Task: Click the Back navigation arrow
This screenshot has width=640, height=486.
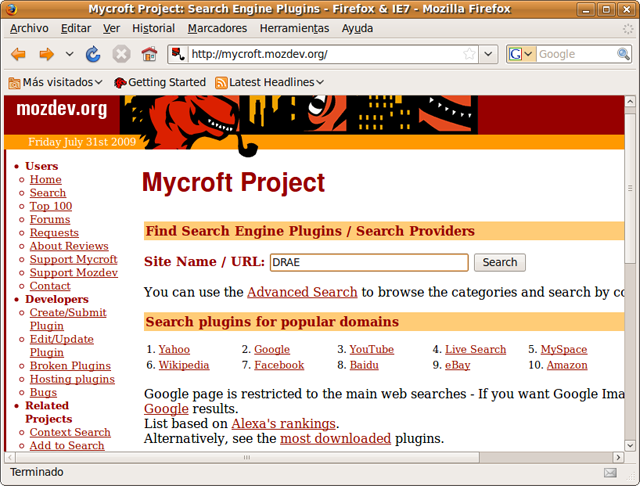Action: tap(18, 54)
